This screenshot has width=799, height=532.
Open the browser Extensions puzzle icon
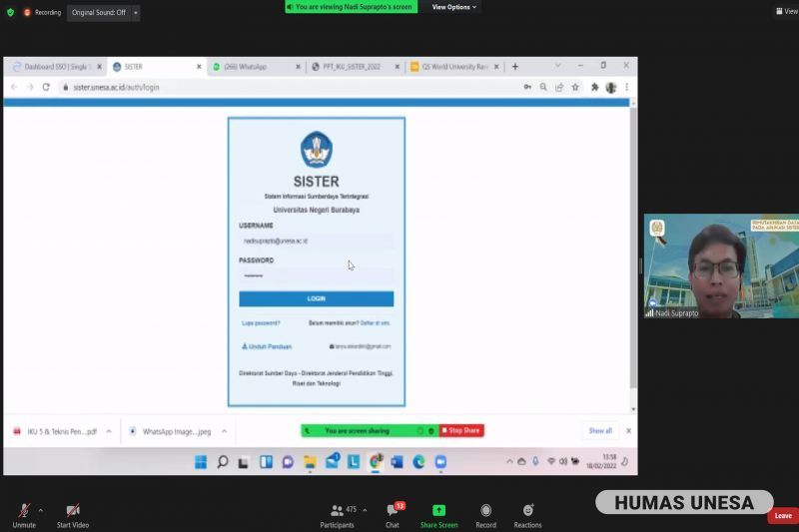pos(594,87)
